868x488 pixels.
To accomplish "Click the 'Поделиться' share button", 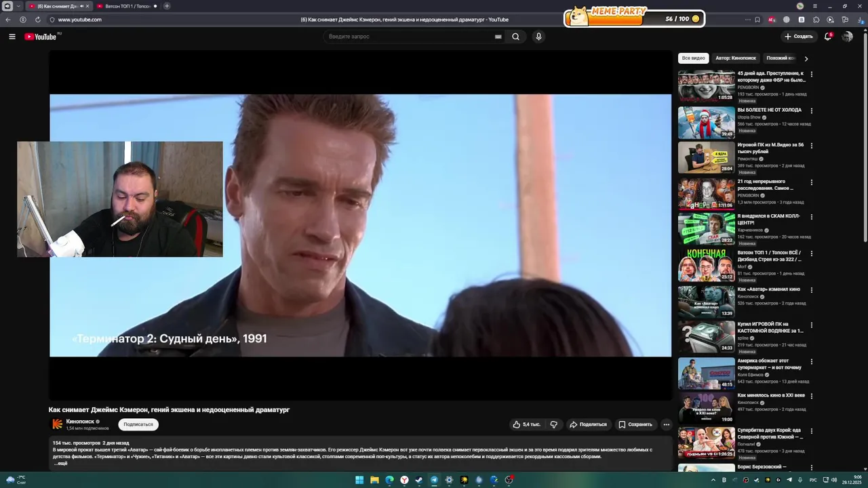I will [588, 424].
